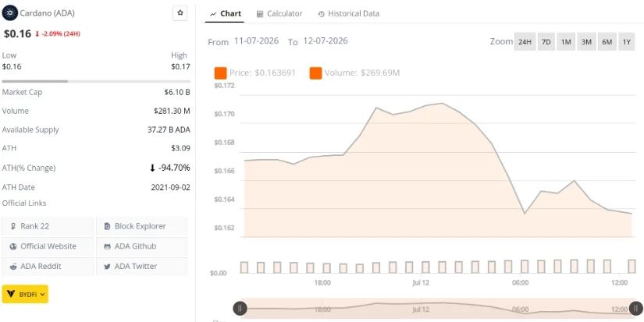
Task: Click the Volume value $281.30 M
Action: (x=172, y=111)
